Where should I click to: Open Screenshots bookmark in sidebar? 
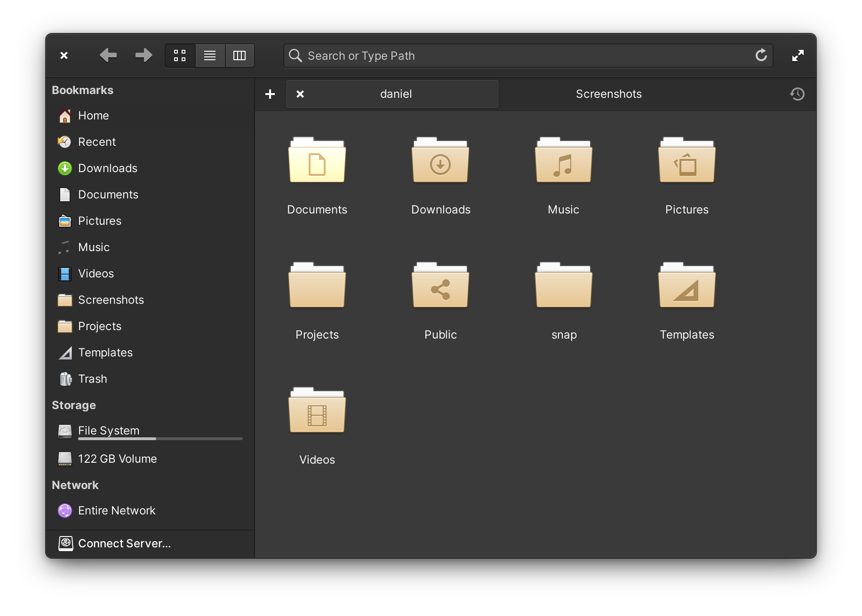151,300
